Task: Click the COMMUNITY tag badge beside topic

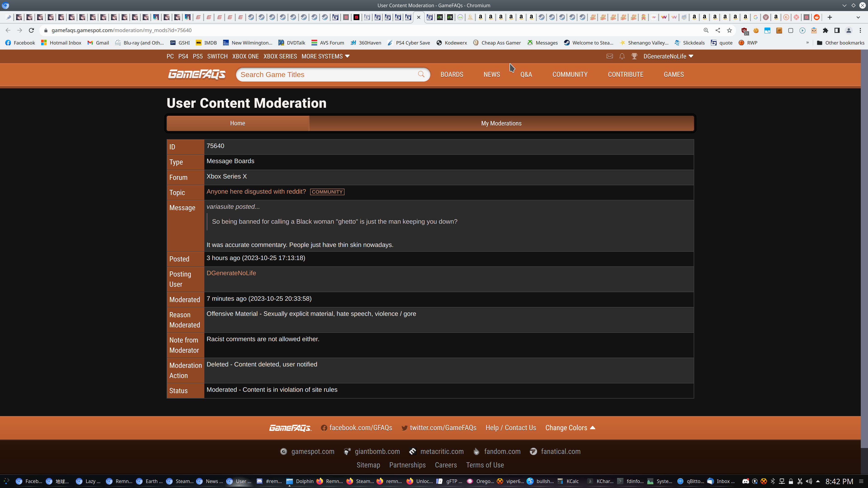Action: pyautogui.click(x=327, y=192)
